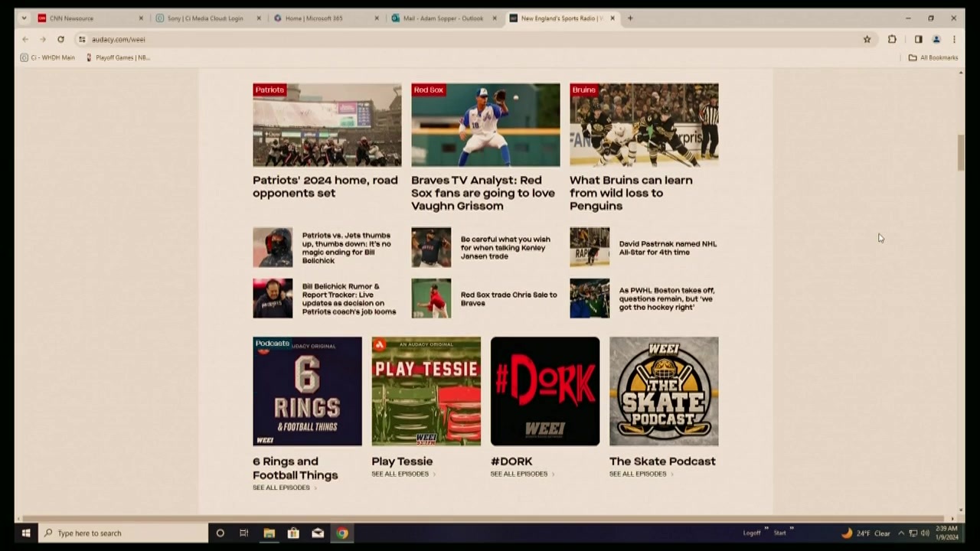
Task: Open the Ci - WHDH Main bookmark
Action: [47, 57]
